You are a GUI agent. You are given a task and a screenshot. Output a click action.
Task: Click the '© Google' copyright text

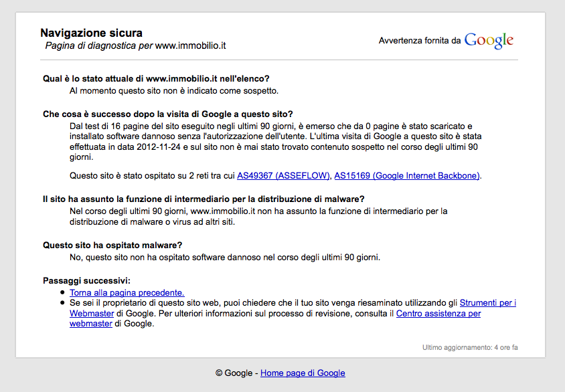[x=234, y=373]
